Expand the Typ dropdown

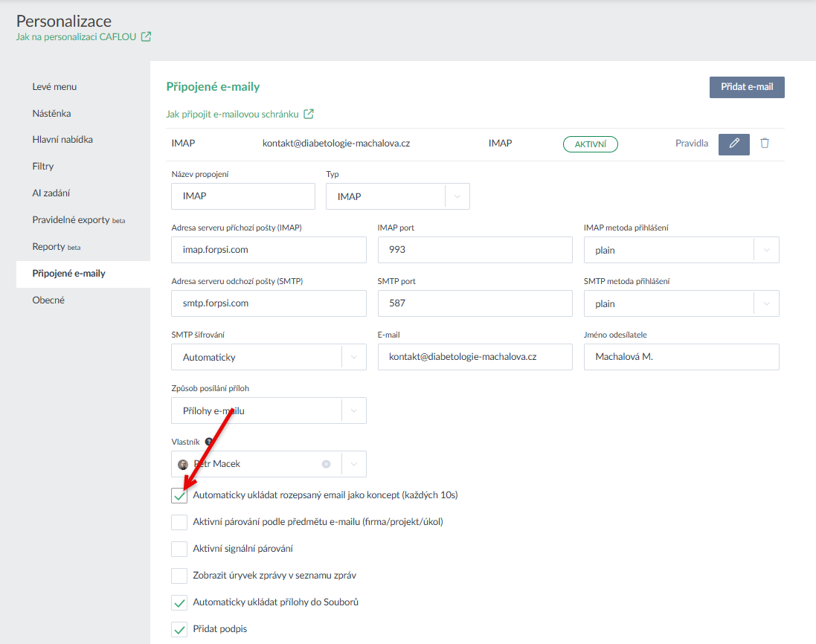pyautogui.click(x=457, y=196)
